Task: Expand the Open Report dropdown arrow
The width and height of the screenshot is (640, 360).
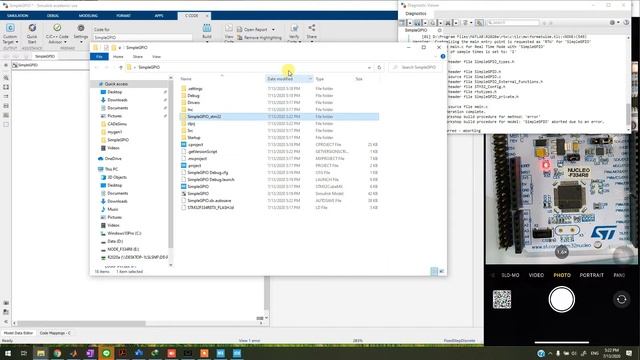Action: click(273, 30)
